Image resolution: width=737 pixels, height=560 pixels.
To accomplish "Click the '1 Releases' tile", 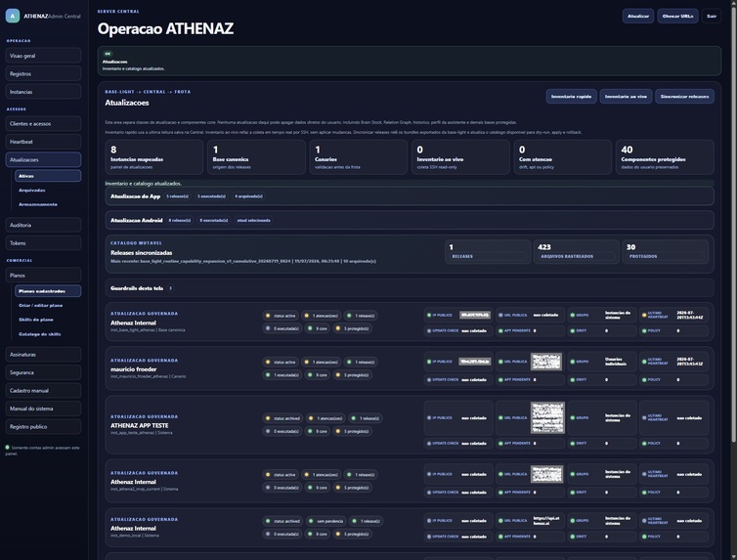I will [488, 251].
